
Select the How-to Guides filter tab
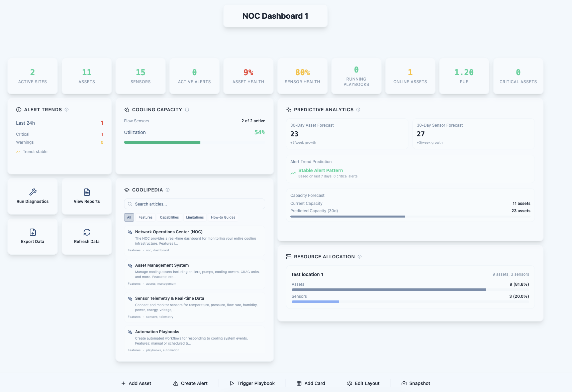coord(223,217)
